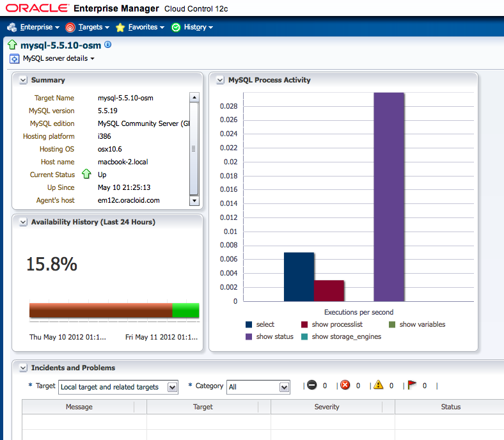Click the Warning incidents yellow triangle icon
The width and height of the screenshot is (504, 440).
(x=379, y=385)
